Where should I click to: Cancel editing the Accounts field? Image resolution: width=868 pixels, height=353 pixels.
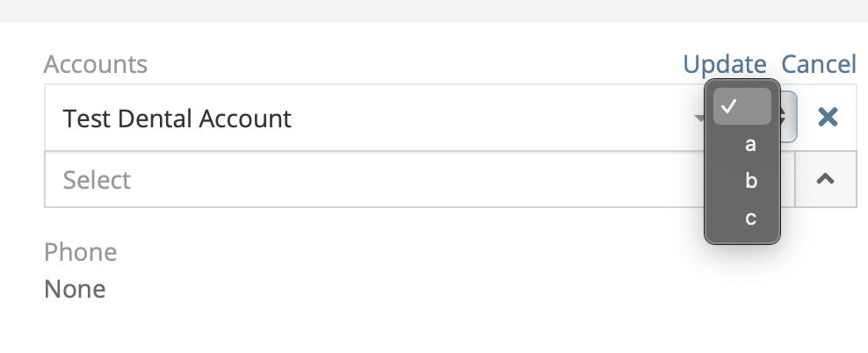click(819, 64)
